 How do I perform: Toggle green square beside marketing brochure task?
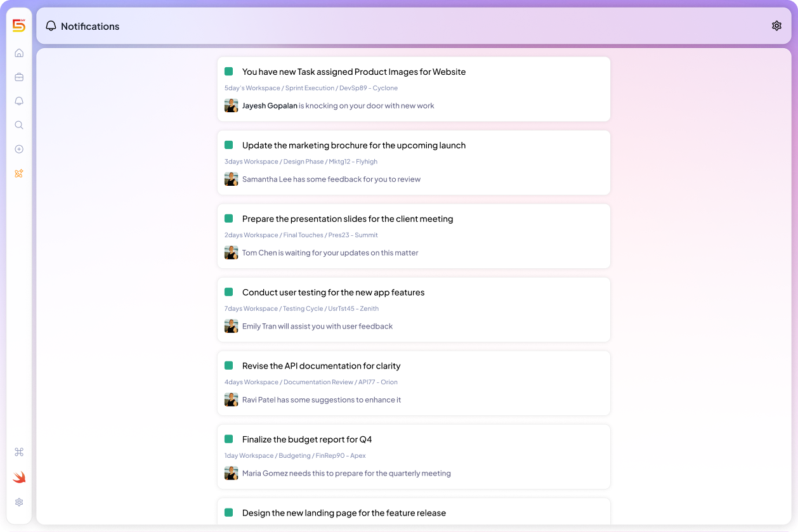click(x=229, y=145)
